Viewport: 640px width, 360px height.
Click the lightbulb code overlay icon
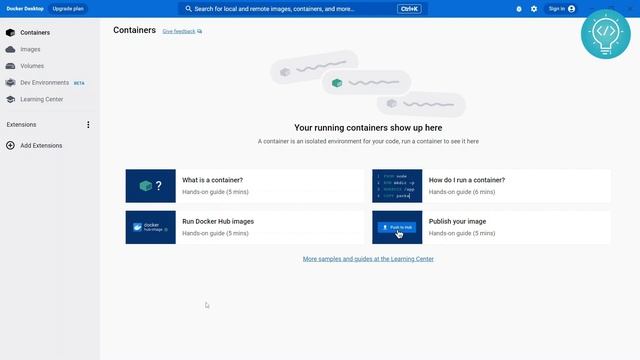606,34
